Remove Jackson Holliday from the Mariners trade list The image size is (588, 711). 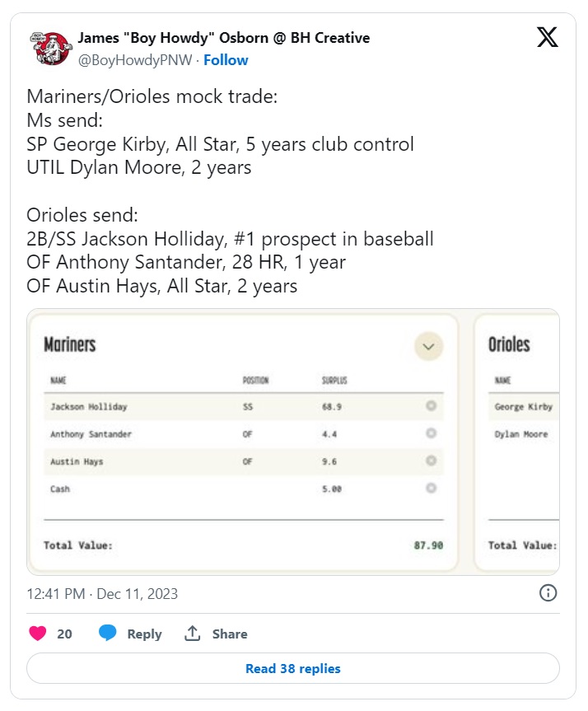point(430,404)
